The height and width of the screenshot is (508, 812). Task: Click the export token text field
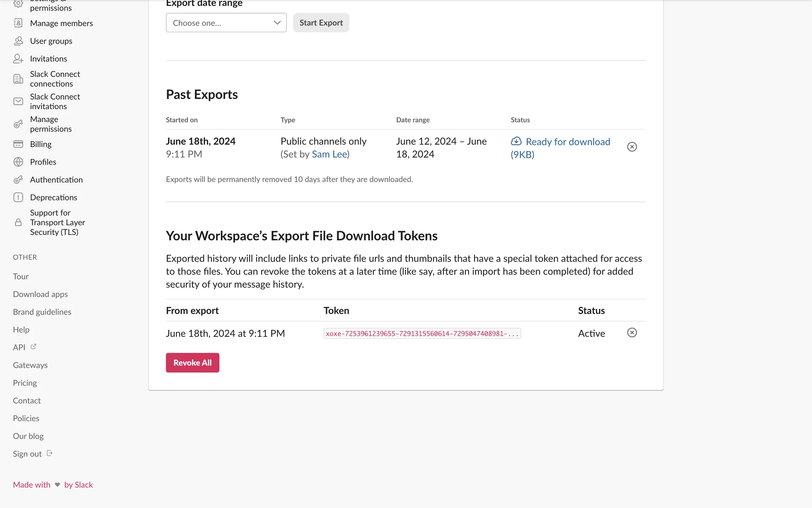point(422,334)
